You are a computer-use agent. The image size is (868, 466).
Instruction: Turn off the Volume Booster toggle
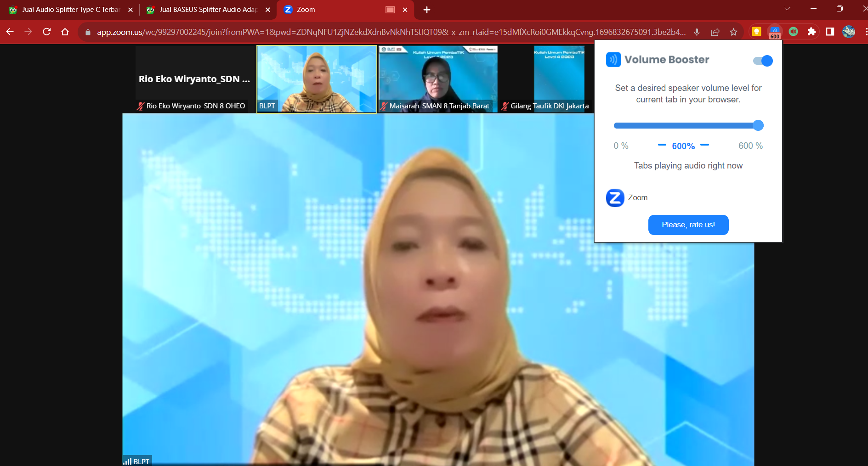(763, 61)
